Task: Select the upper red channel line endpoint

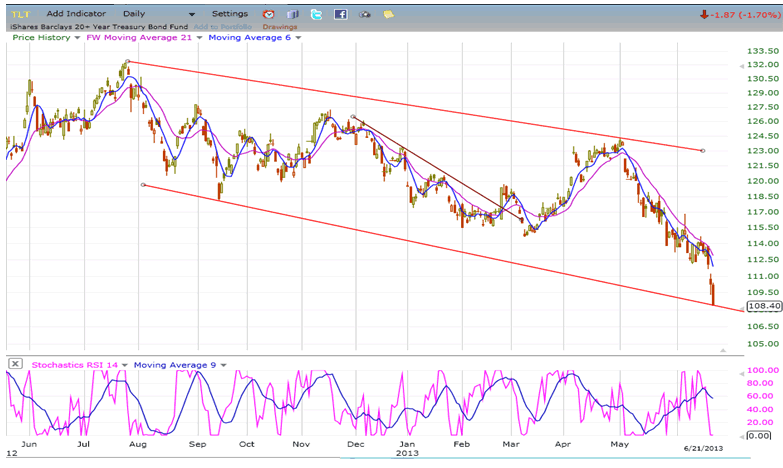Action: pyautogui.click(x=703, y=151)
